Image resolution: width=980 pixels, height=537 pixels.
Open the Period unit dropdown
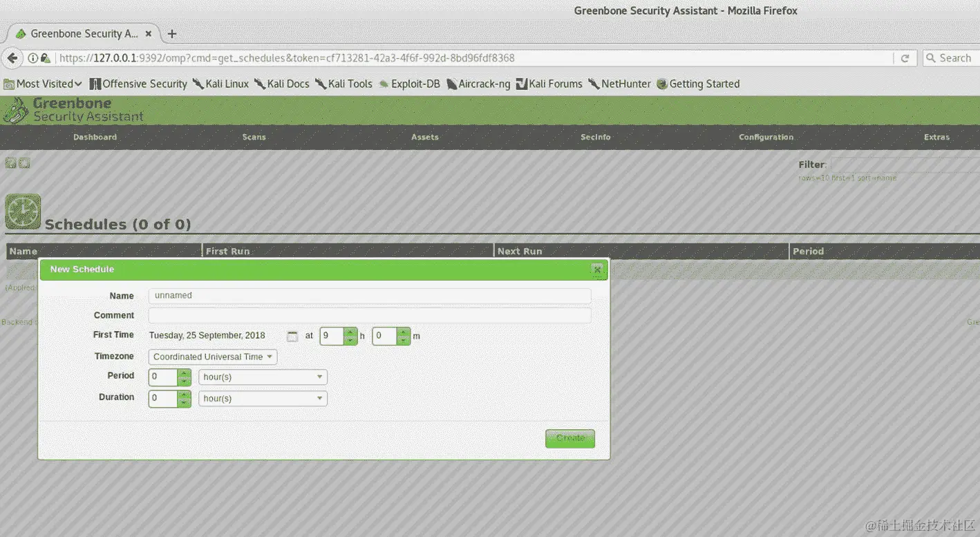(x=263, y=377)
